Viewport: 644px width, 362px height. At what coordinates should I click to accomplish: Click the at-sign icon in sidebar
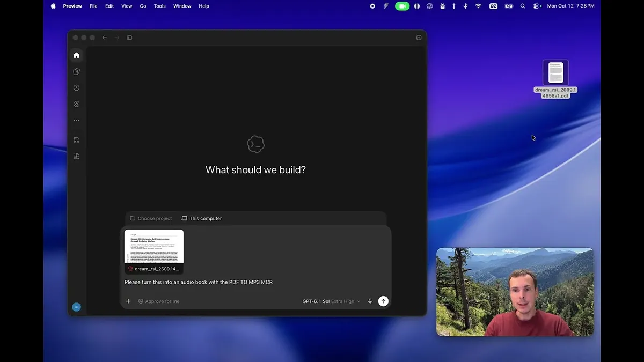point(76,104)
